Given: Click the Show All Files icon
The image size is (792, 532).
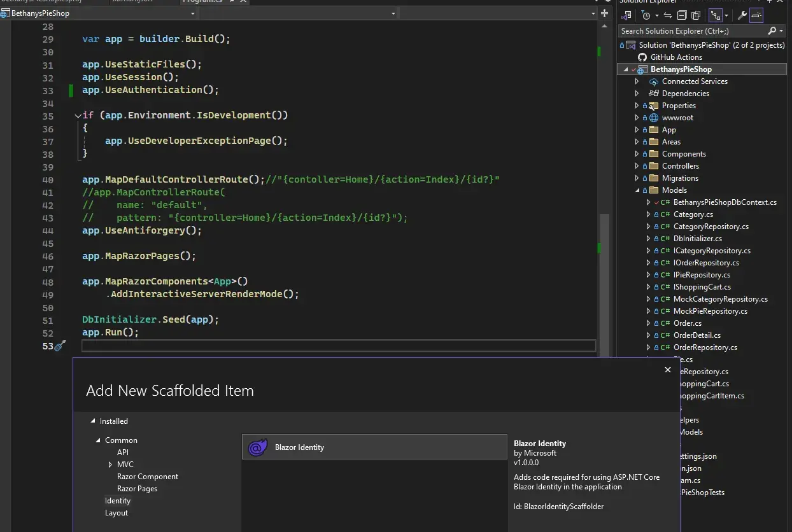Looking at the screenshot, I should coord(696,15).
